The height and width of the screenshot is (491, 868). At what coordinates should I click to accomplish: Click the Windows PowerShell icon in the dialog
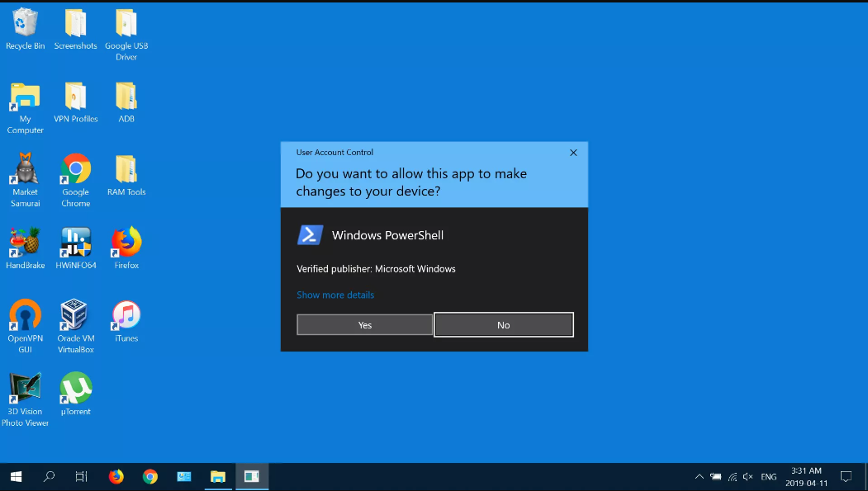click(x=310, y=235)
